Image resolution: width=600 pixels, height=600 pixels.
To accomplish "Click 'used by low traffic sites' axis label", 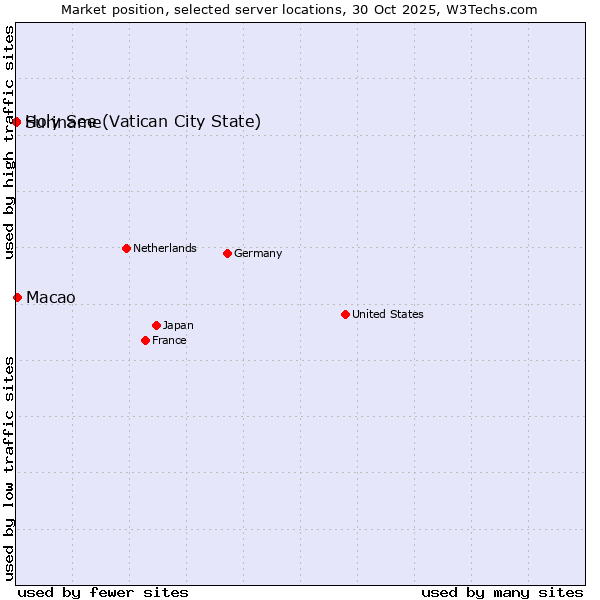I will (9, 468).
